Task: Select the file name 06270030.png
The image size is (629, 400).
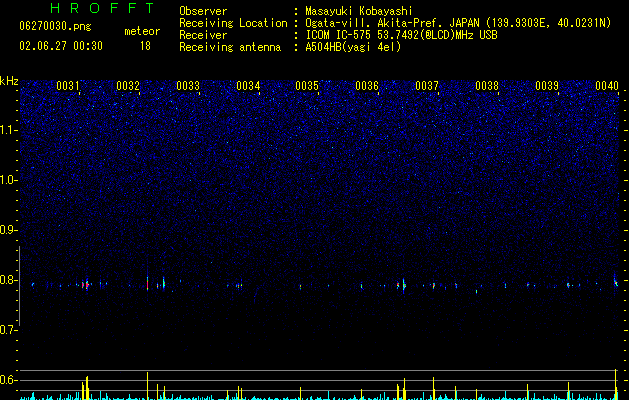Action: (55, 26)
